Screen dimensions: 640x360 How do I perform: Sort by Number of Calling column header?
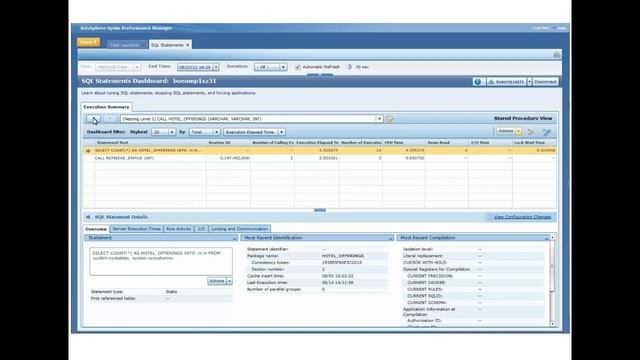tap(273, 143)
